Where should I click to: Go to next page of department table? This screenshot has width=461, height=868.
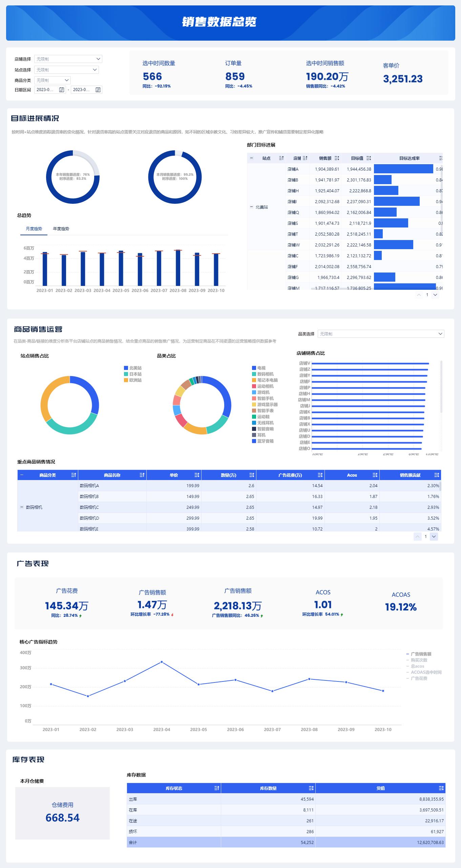[x=435, y=295]
